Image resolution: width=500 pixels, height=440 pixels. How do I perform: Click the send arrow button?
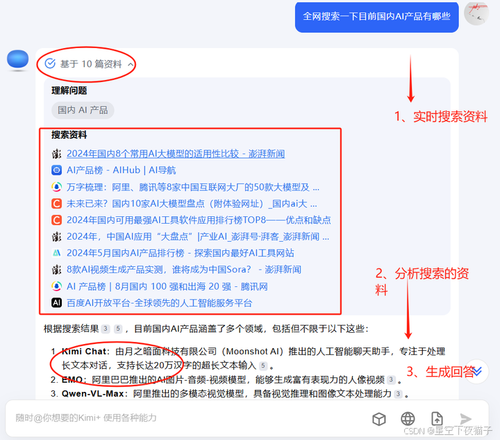(465, 419)
